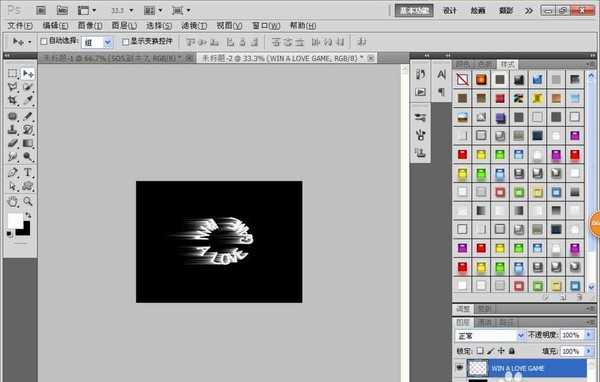Hide the WIN A LOVE GAME layer

(460, 368)
